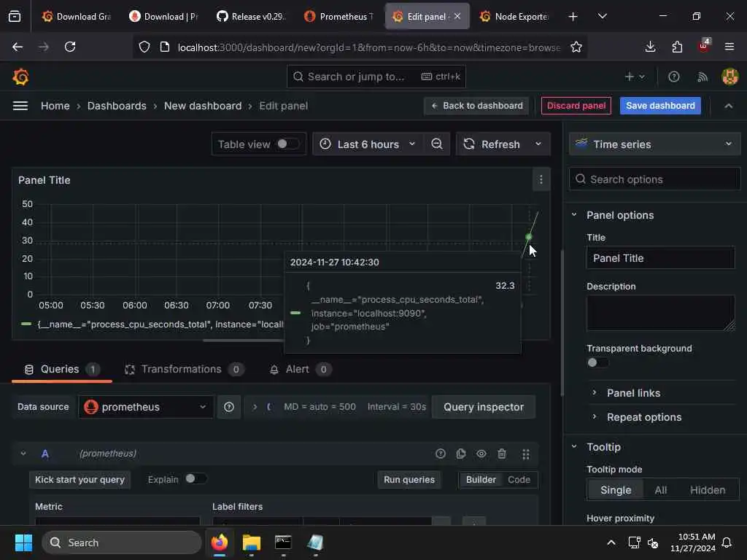
Task: Open Query inspector
Action: 484,407
